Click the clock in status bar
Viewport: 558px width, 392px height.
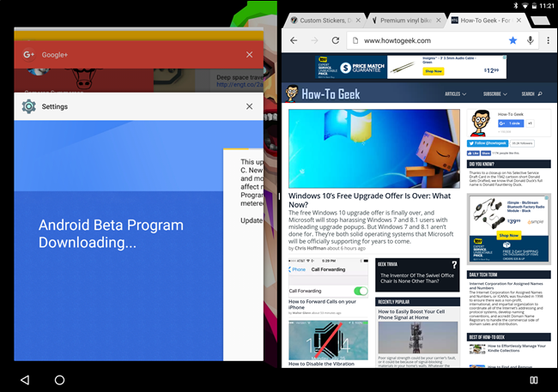pyautogui.click(x=547, y=6)
